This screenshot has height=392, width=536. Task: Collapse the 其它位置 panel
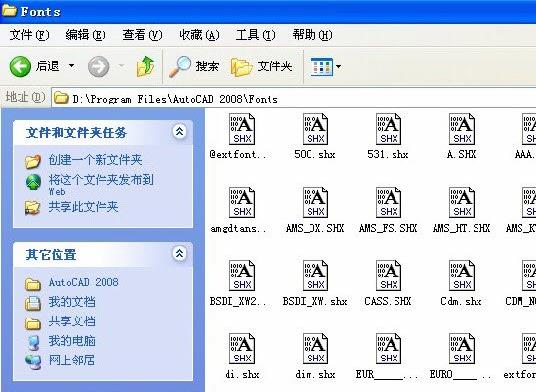pyautogui.click(x=179, y=254)
